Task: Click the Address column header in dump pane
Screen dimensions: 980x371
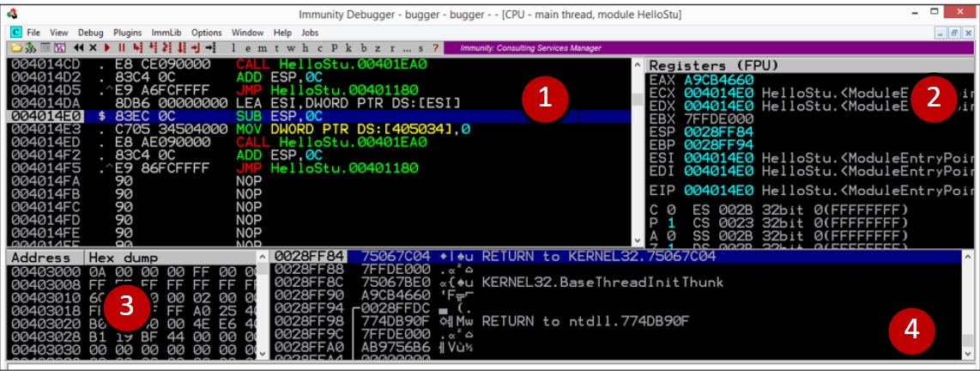Action: [x=41, y=258]
